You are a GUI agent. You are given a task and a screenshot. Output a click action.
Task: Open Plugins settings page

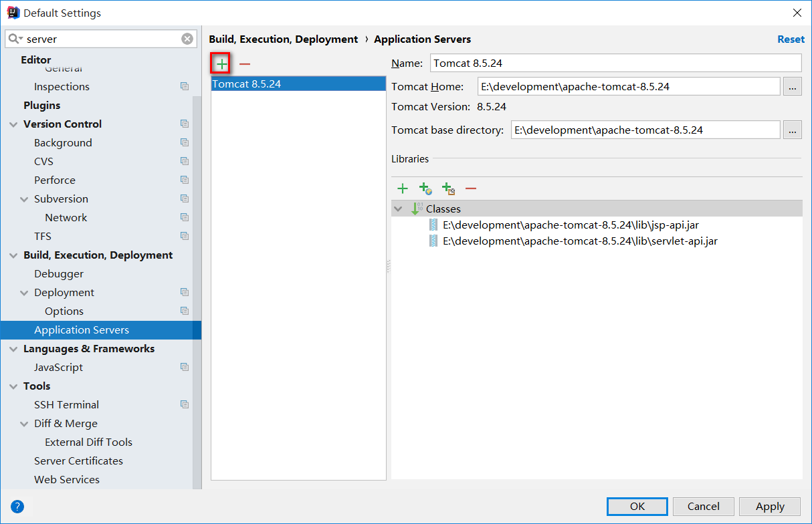pyautogui.click(x=41, y=105)
